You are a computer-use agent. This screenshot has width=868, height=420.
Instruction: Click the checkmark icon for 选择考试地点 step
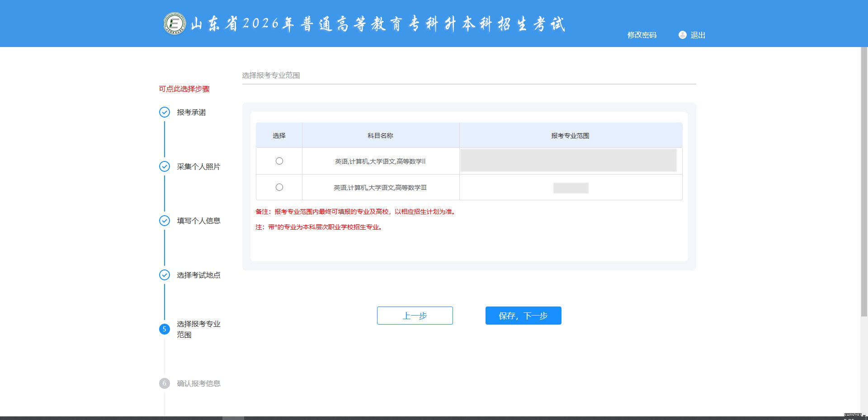pos(165,275)
